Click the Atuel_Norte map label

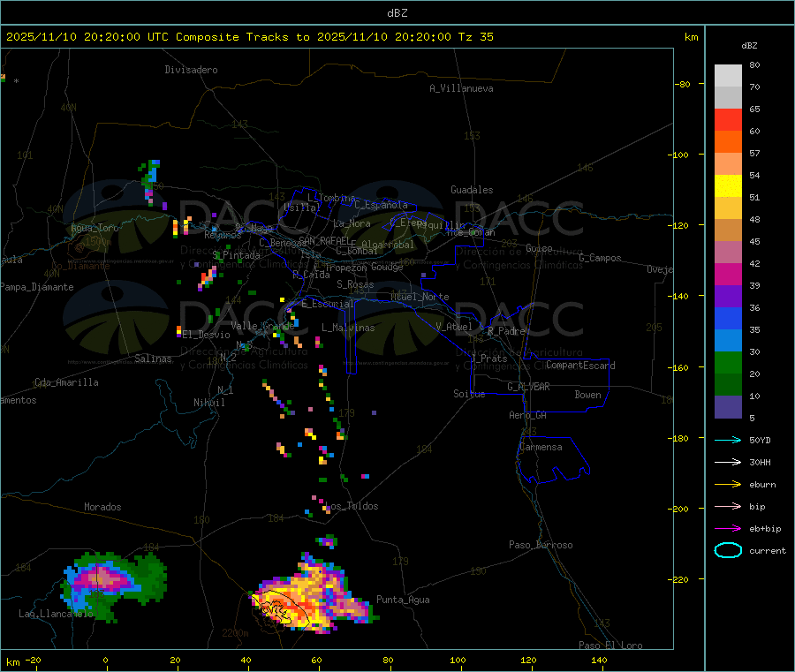(x=420, y=297)
